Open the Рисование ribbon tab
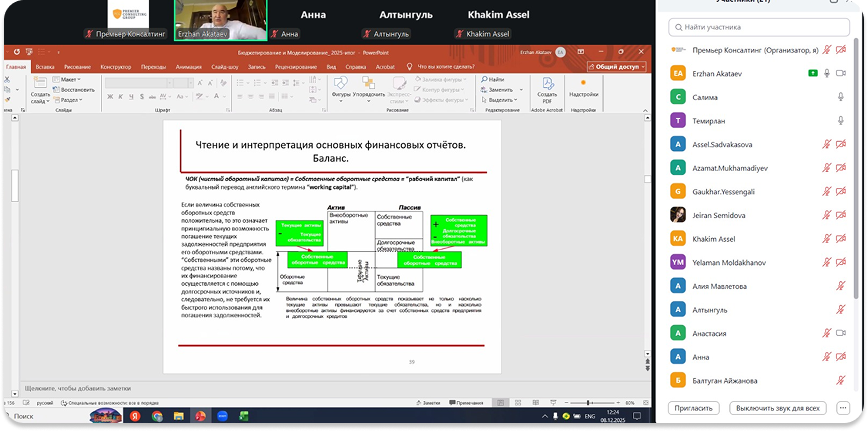Image resolution: width=868 pixels, height=431 pixels. [x=77, y=66]
